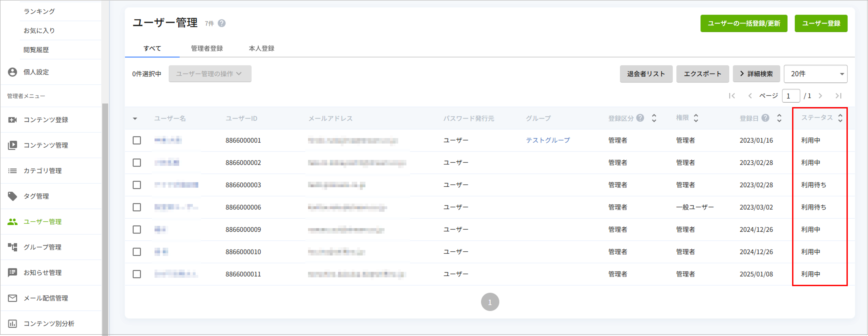
Task: Open the 20件 page size dropdown
Action: [815, 74]
